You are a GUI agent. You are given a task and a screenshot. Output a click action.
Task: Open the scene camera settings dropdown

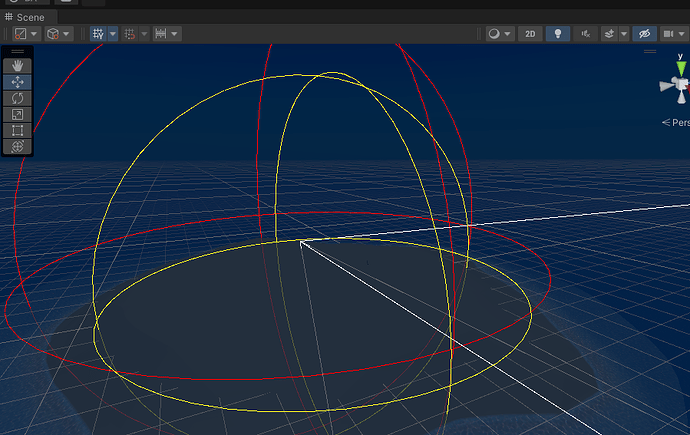click(x=674, y=34)
